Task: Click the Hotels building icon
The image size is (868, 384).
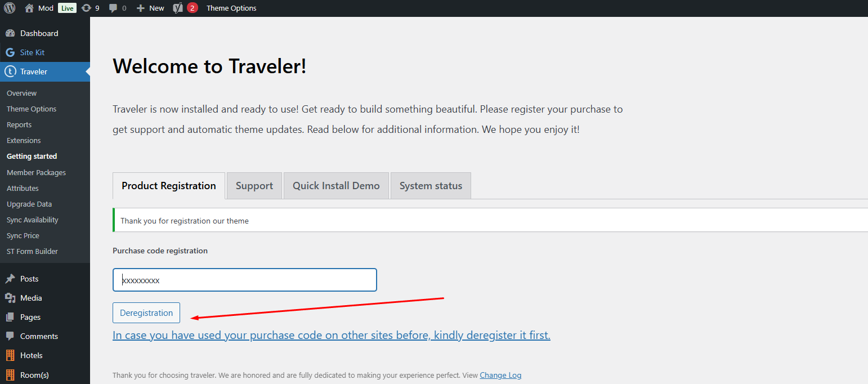Action: [x=10, y=355]
